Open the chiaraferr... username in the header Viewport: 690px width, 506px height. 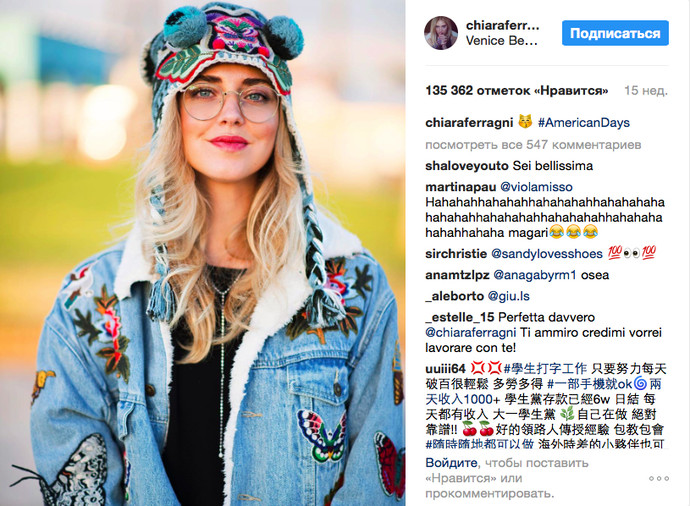tap(503, 26)
